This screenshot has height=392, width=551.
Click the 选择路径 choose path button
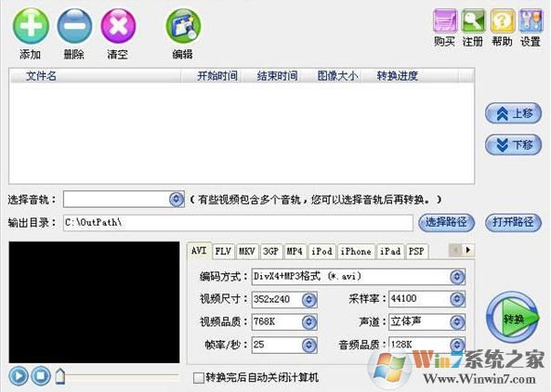pos(446,222)
